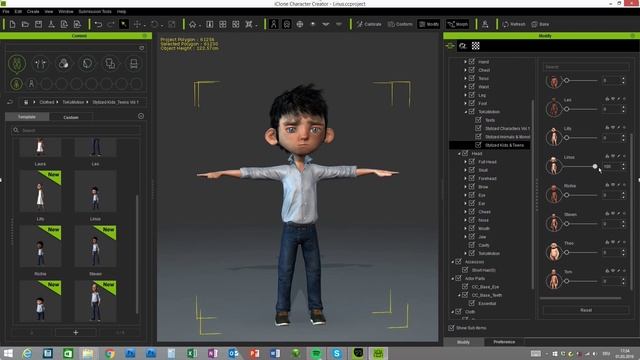
Task: Expand the Foot tree node arrow
Action: tap(465, 103)
